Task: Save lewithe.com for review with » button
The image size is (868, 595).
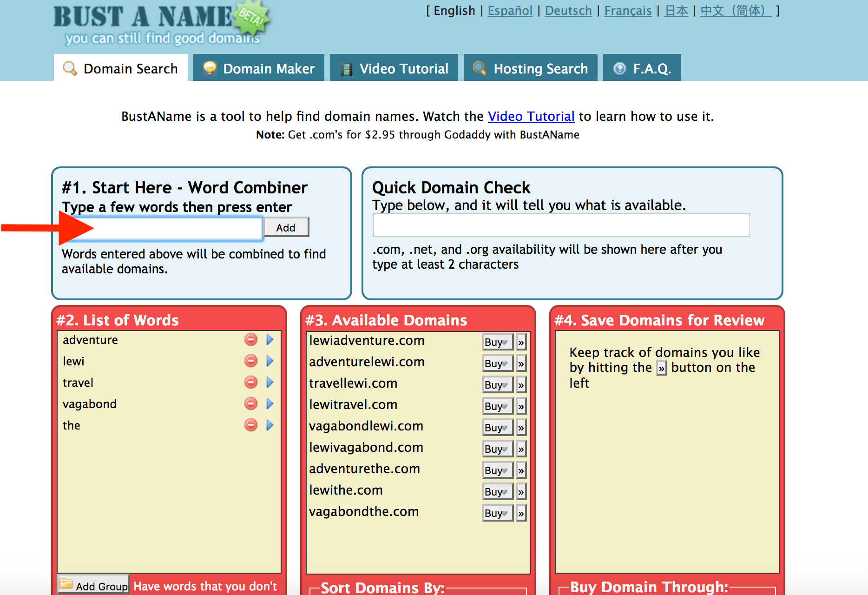Action: [x=521, y=492]
